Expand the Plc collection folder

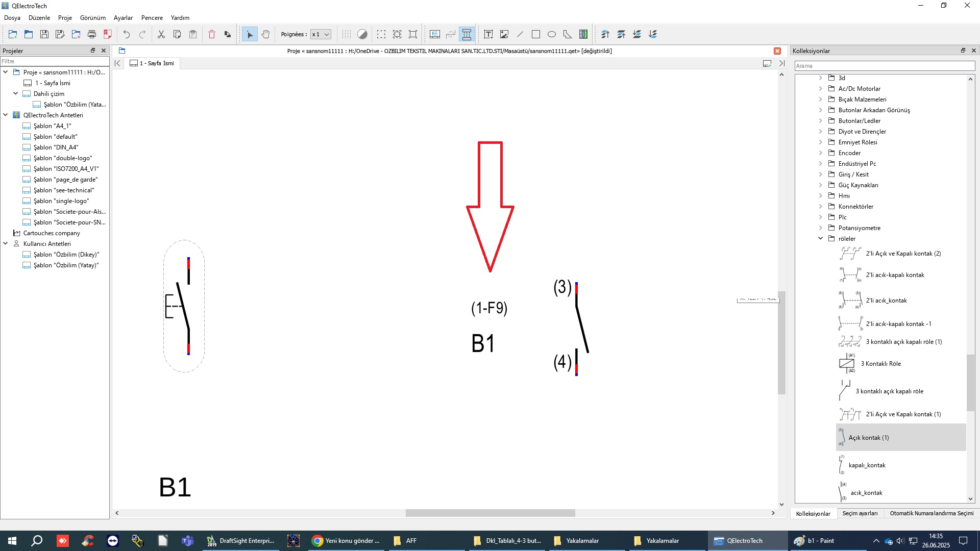coord(821,217)
